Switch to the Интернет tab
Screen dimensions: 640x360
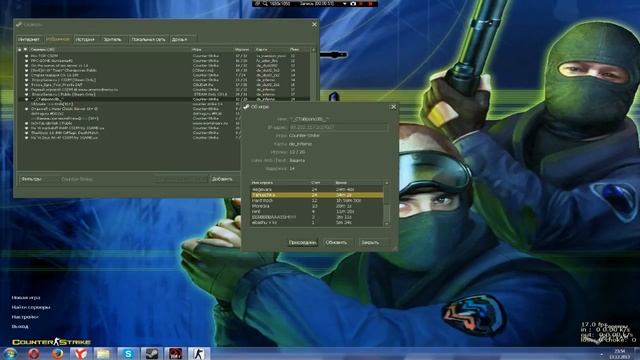pyautogui.click(x=29, y=40)
